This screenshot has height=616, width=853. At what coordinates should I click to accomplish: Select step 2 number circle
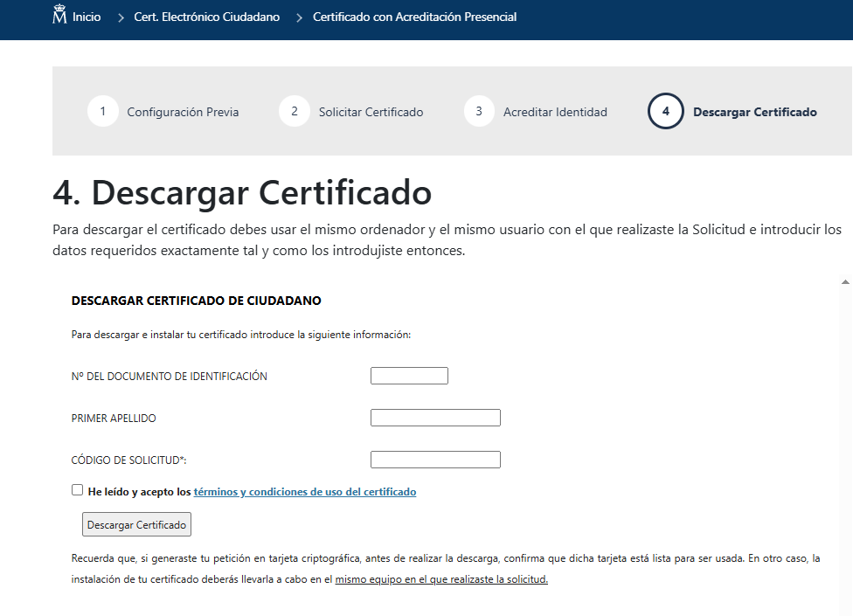[x=295, y=111]
